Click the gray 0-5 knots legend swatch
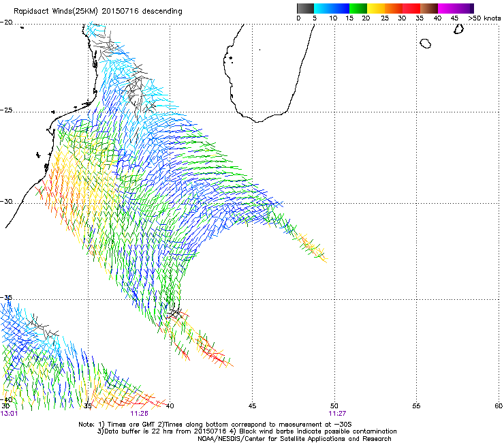The image size is (504, 443). point(305,8)
